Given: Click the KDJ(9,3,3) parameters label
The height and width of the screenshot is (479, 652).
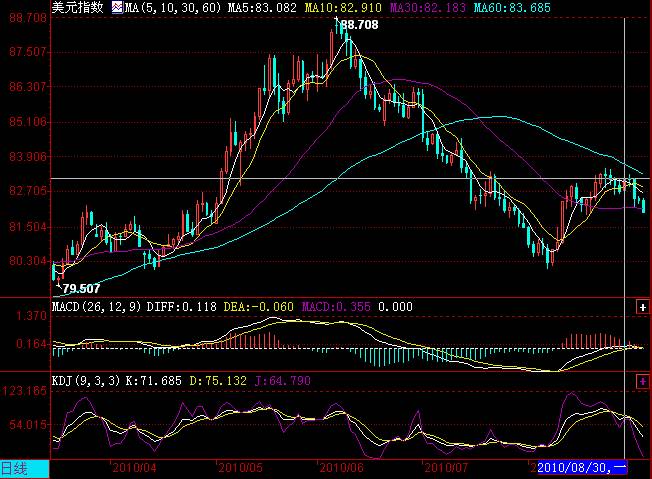Looking at the screenshot, I should pos(86,381).
